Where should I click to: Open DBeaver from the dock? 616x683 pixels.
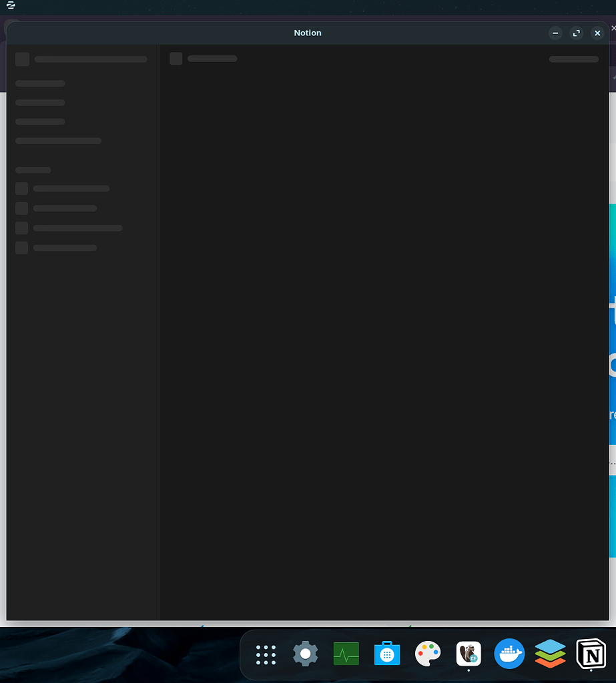pos(468,654)
